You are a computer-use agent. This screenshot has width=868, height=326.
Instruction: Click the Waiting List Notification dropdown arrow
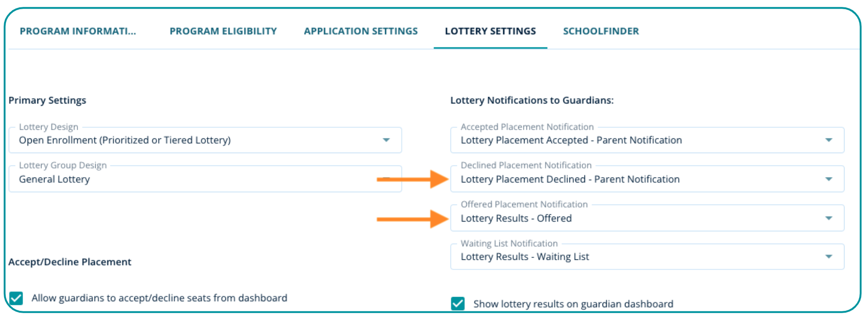[828, 257]
